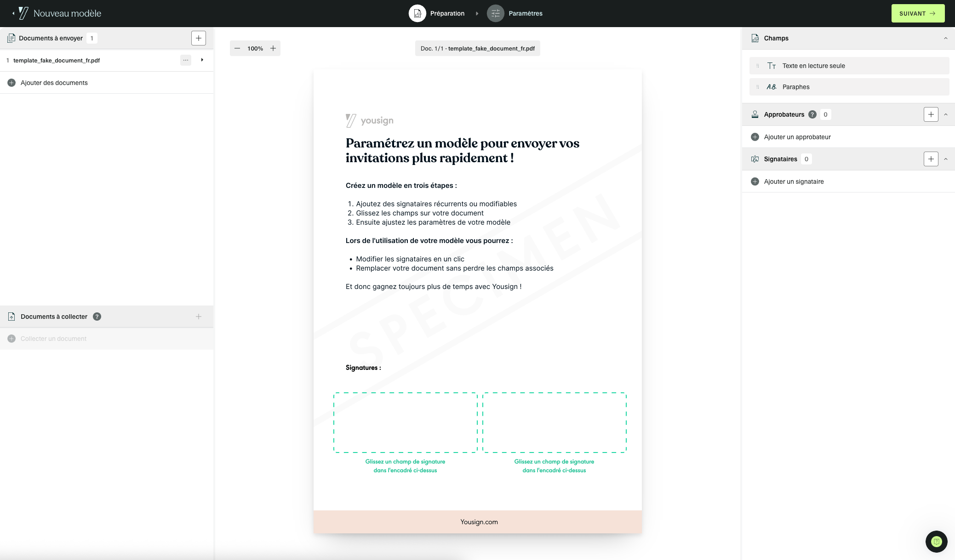Image resolution: width=955 pixels, height=560 pixels.
Task: Collapse the Signataires section chevron
Action: 946,158
